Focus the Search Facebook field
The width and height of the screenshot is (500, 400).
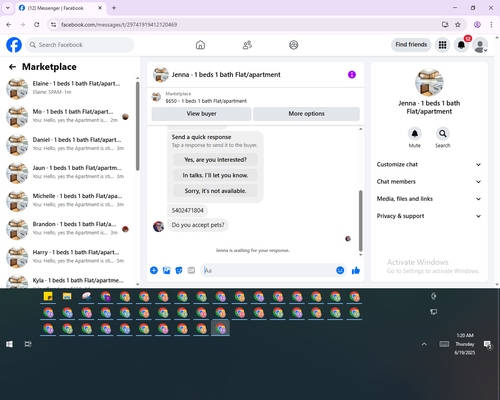[x=80, y=45]
